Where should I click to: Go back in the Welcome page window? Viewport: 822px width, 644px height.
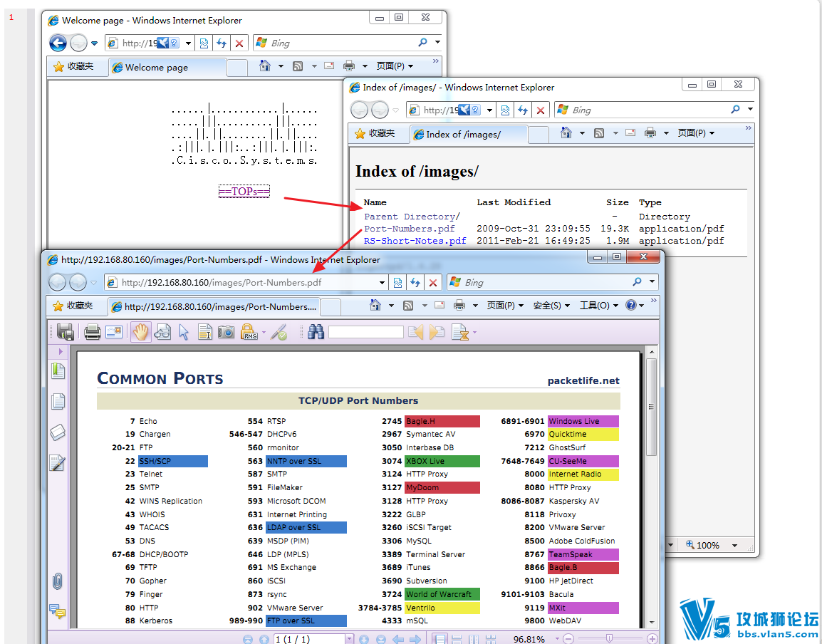(58, 43)
